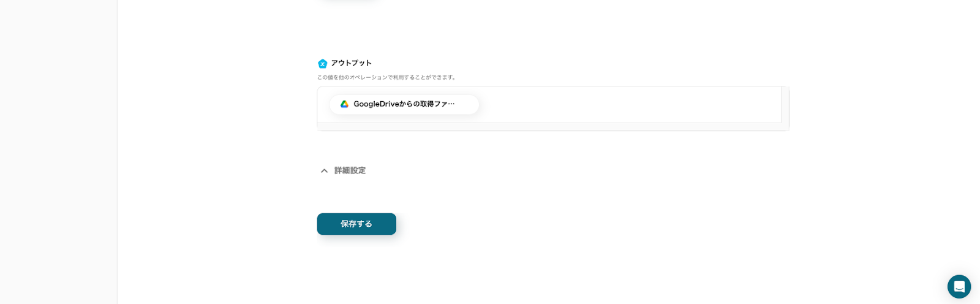The height and width of the screenshot is (304, 980).
Task: Select the GoogleDriveからの取得ファ… output chip
Action: (404, 104)
